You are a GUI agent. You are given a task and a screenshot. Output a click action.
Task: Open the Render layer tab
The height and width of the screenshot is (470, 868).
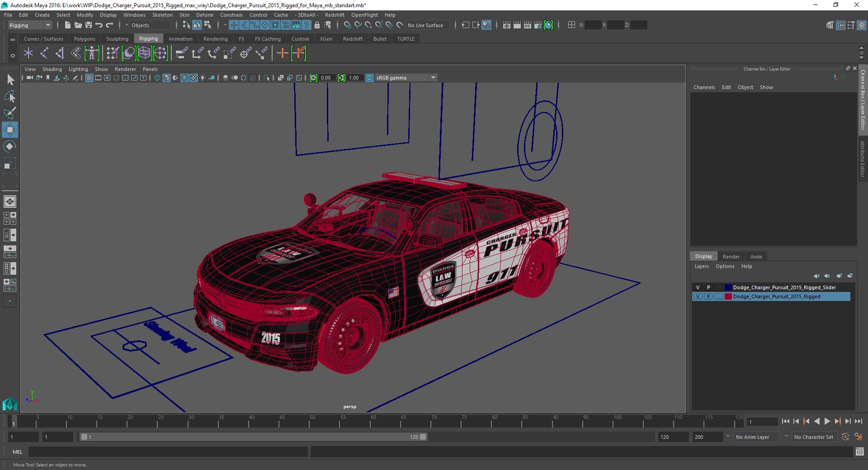[x=731, y=256]
